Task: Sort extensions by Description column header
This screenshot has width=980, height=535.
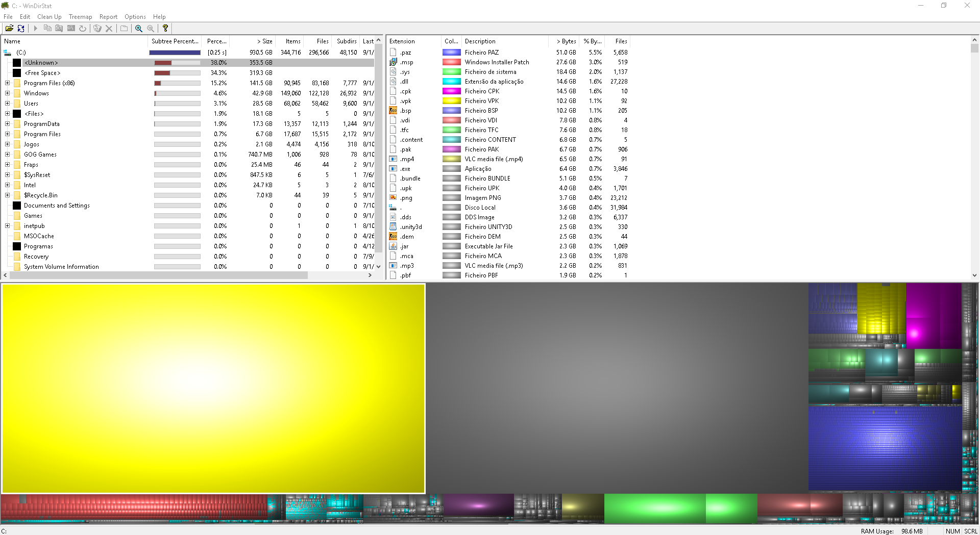Action: click(x=505, y=41)
